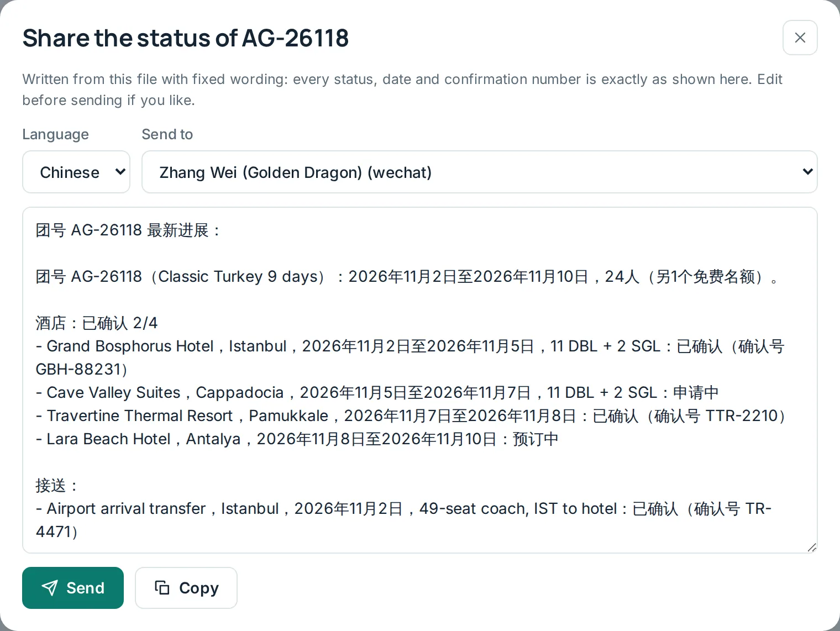The image size is (840, 631).
Task: Click the Share the status of AG-26118 heading
Action: pyautogui.click(x=186, y=38)
